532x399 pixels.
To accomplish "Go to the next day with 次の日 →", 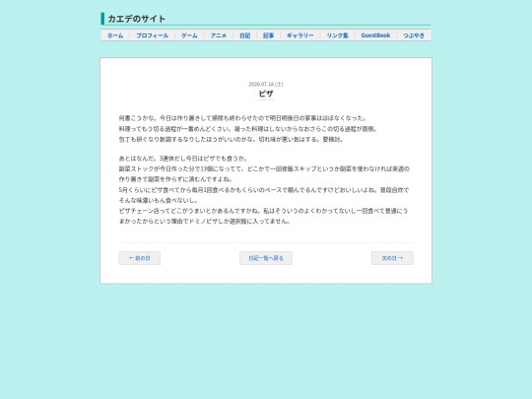I will (392, 258).
